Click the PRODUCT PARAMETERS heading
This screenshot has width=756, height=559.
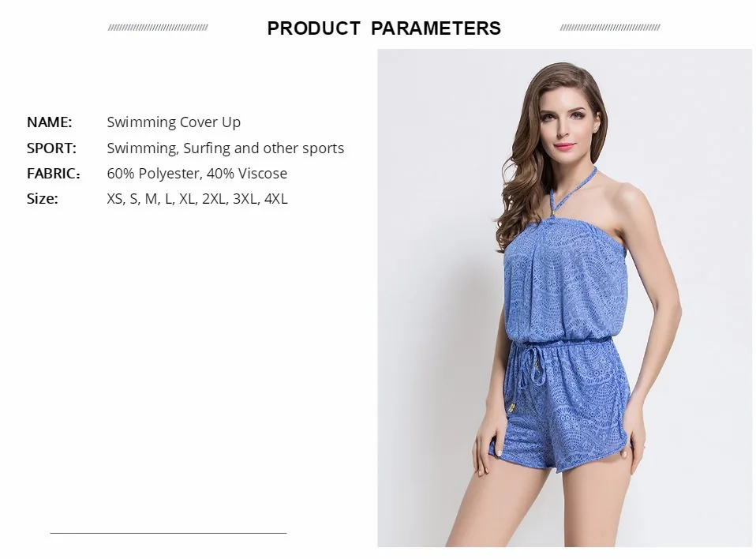(x=384, y=28)
